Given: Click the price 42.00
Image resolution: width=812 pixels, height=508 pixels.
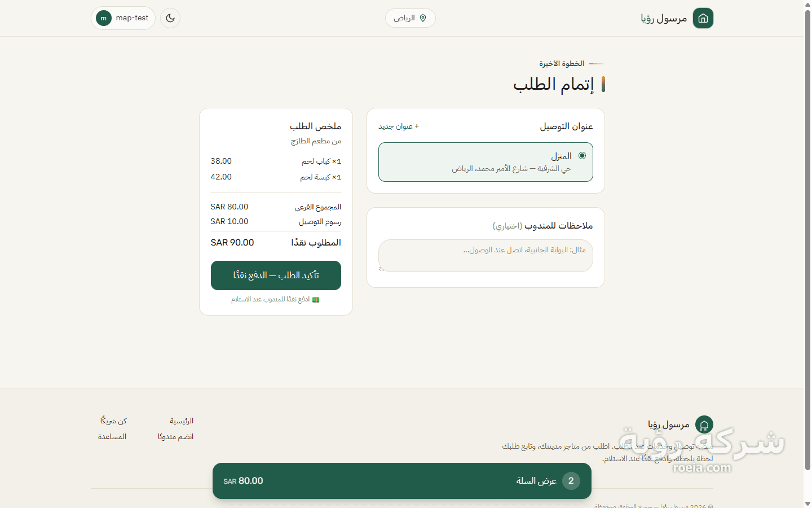Looking at the screenshot, I should 221,177.
